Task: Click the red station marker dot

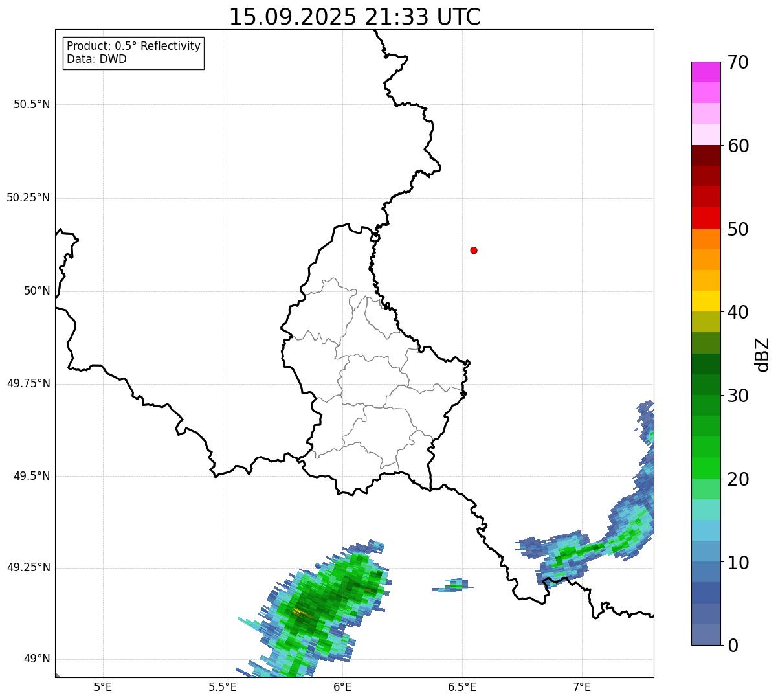Action: [474, 250]
